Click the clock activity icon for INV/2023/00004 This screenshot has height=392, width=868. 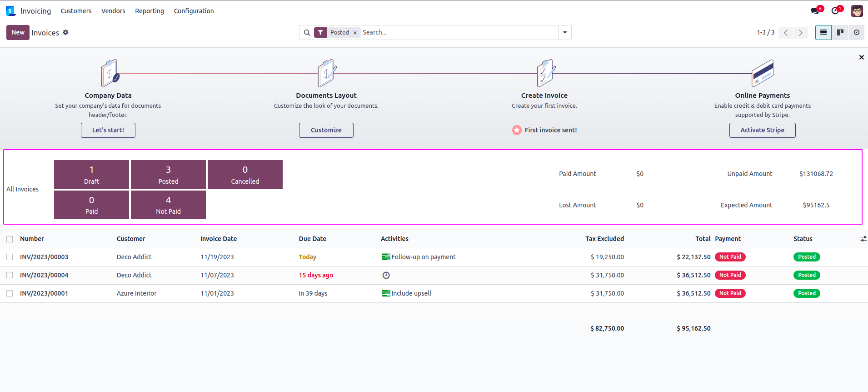(x=386, y=275)
